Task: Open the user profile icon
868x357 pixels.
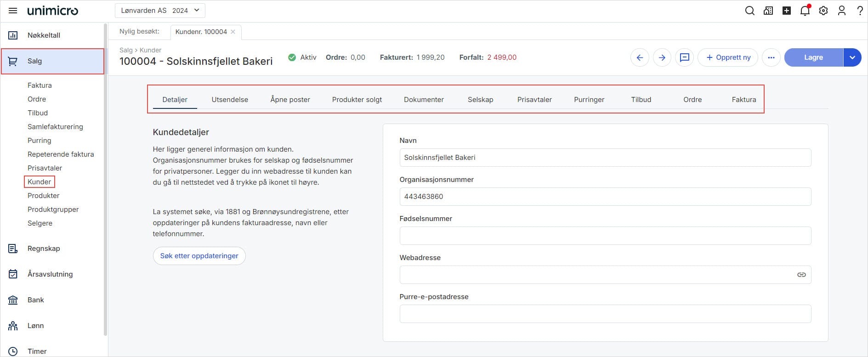Action: tap(841, 11)
